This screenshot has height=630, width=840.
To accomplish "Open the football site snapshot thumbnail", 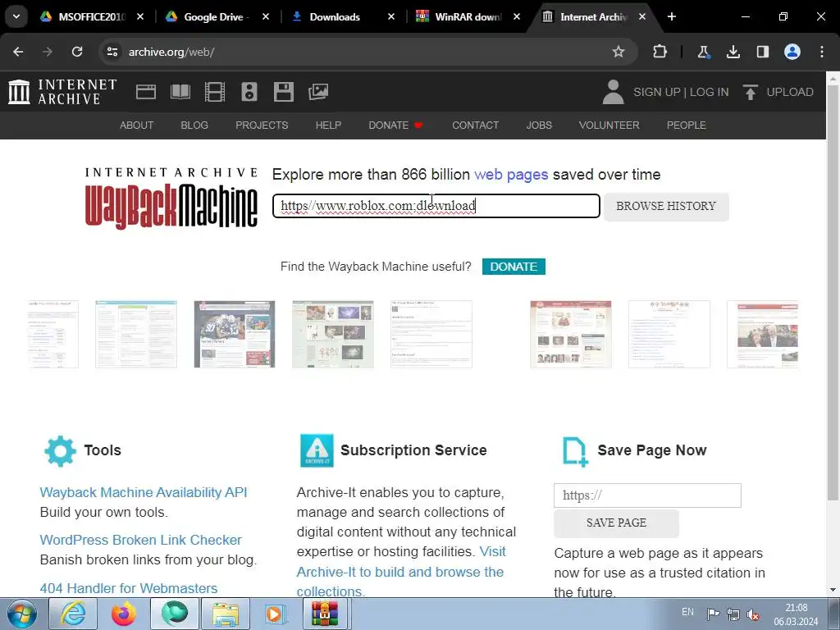I will [x=235, y=335].
